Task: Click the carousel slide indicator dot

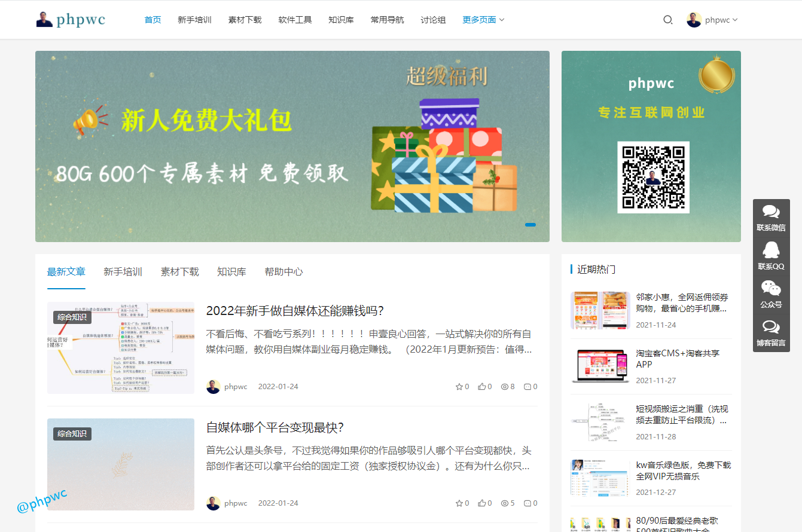Action: pos(530,225)
